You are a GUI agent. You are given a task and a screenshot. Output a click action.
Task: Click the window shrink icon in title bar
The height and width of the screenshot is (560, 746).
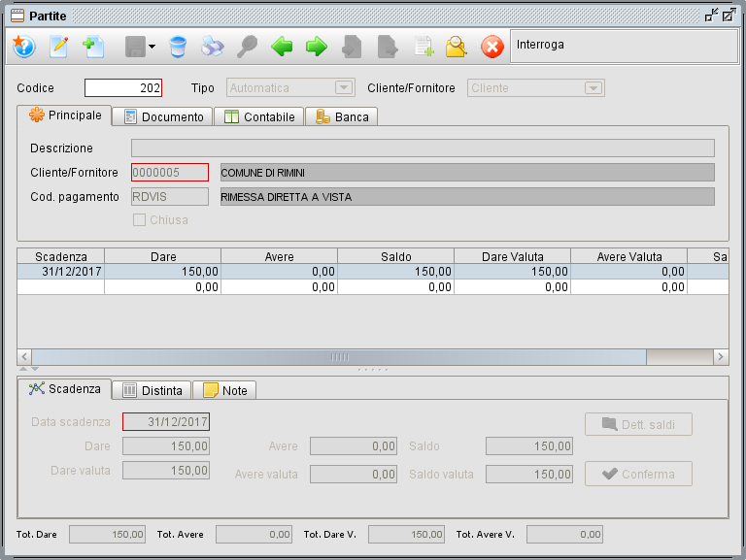point(711,16)
